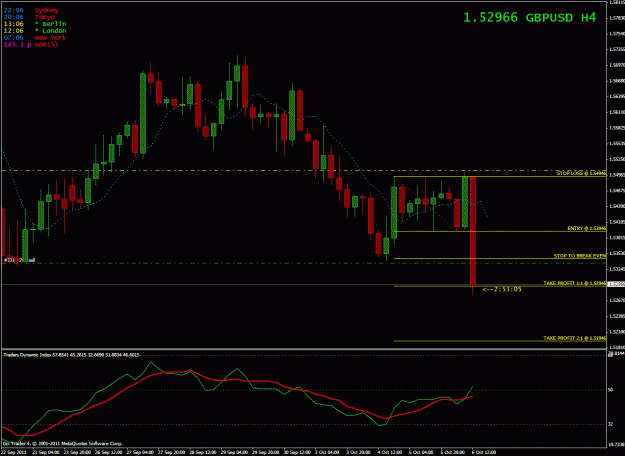Click the 2:53:05 candle countdown timer
Viewport: 625px width, 456px height.
502,289
